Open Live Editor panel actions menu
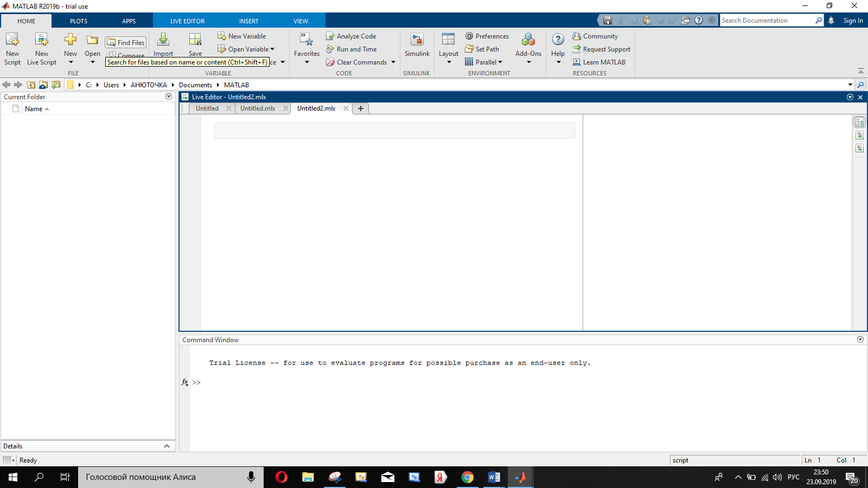The width and height of the screenshot is (868, 488). tap(850, 97)
